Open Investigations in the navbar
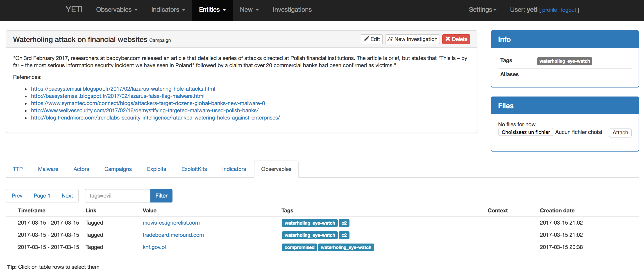Viewport: 644px width, 276px height. click(292, 9)
